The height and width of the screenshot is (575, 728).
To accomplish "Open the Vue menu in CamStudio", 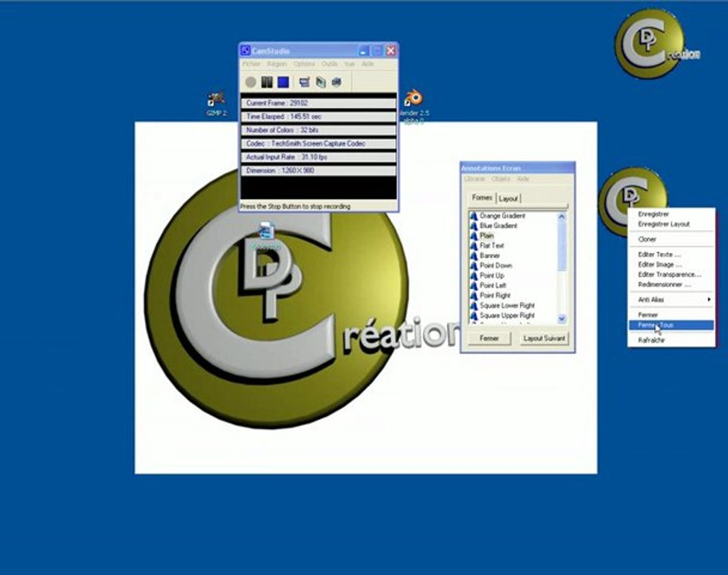I will (x=350, y=64).
